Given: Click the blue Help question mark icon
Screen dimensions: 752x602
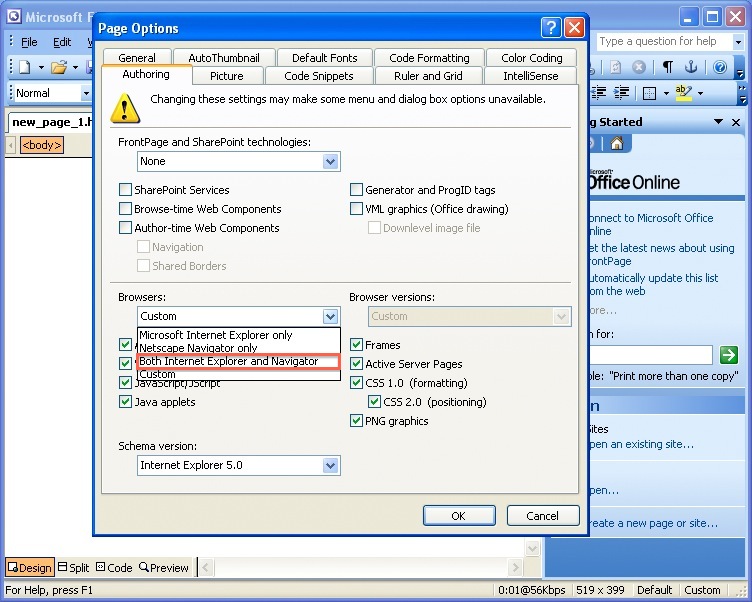Looking at the screenshot, I should [719, 67].
